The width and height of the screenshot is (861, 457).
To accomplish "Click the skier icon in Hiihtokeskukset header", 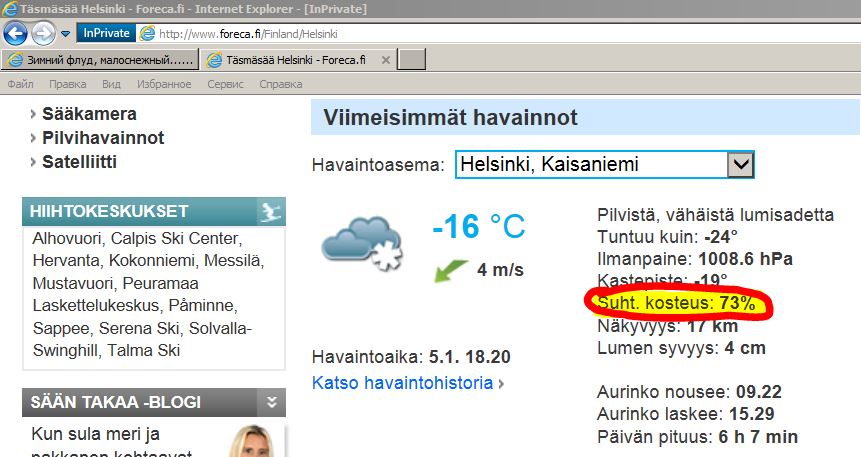I will tap(270, 211).
